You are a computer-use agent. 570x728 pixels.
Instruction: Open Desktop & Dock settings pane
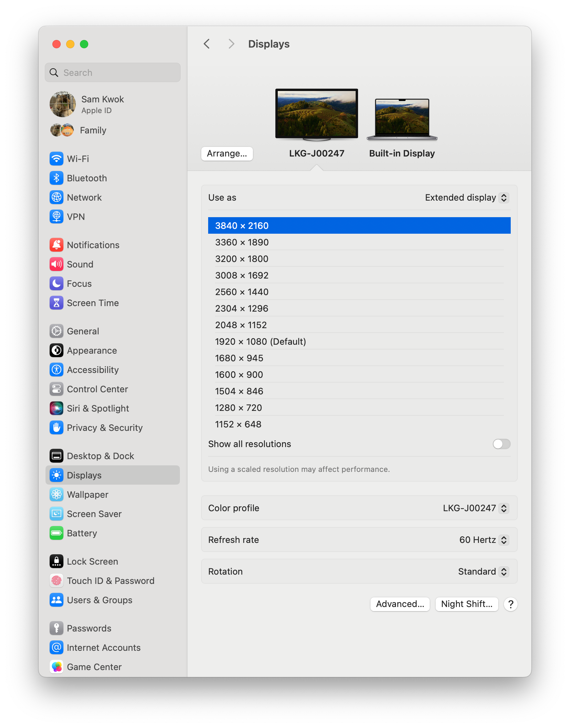click(100, 456)
